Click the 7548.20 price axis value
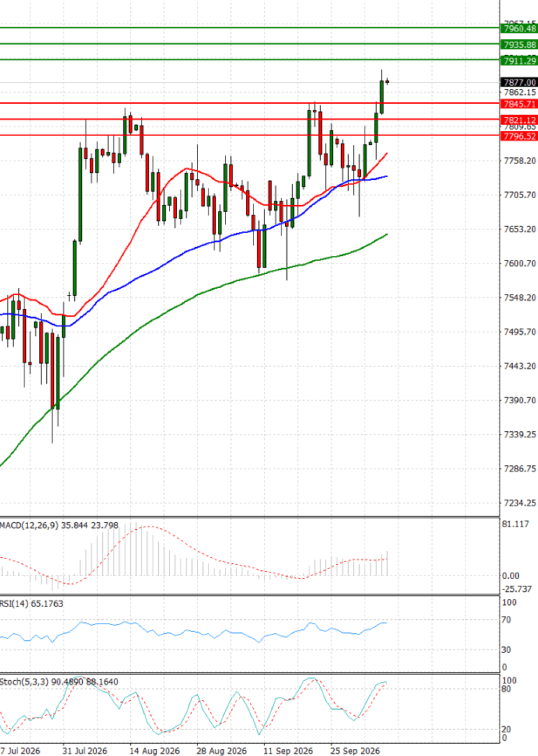Screen dimensions: 538x756 click(520, 297)
